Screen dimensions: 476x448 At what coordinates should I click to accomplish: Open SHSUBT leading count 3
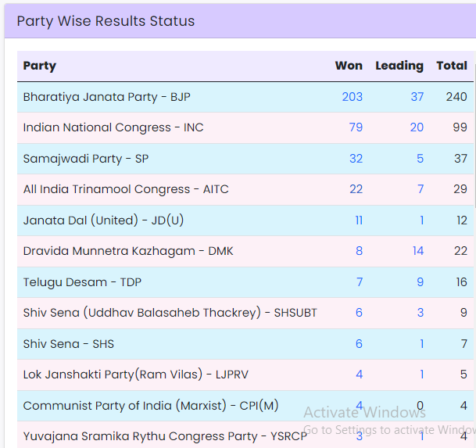421,313
